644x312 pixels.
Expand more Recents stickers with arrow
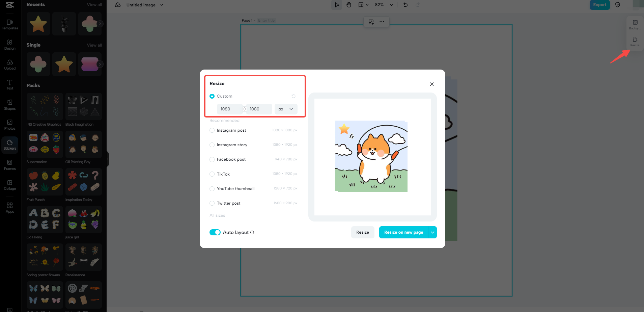pos(100,24)
